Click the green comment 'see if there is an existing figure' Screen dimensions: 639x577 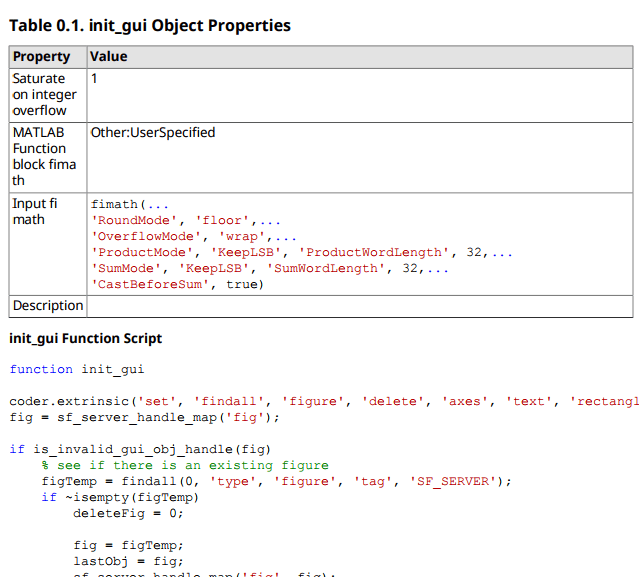point(193,465)
